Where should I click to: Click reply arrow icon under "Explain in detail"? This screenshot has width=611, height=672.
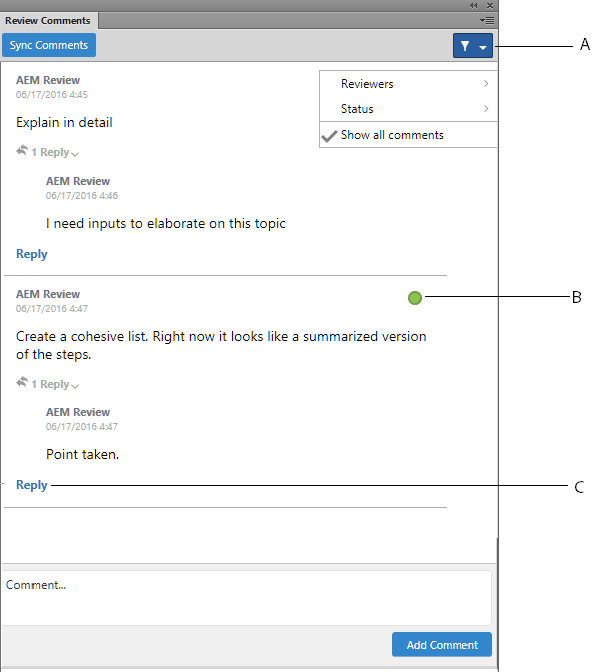pos(22,152)
